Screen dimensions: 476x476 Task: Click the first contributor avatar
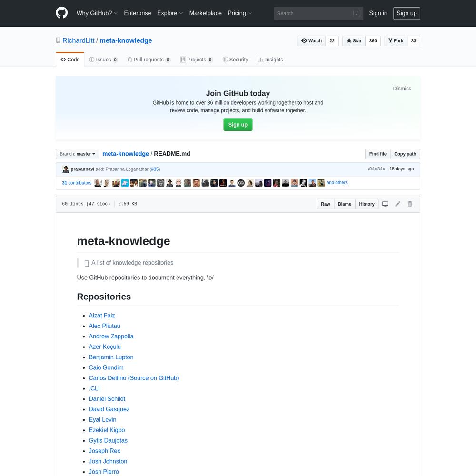[98, 183]
